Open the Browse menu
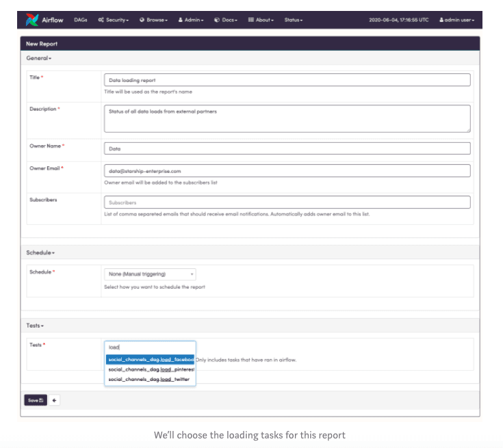Screen dimensions: 503x448 153,20
